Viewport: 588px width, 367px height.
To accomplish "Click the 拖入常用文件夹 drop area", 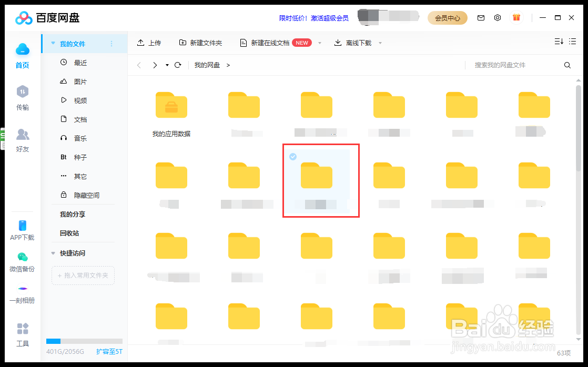I will [x=83, y=276].
